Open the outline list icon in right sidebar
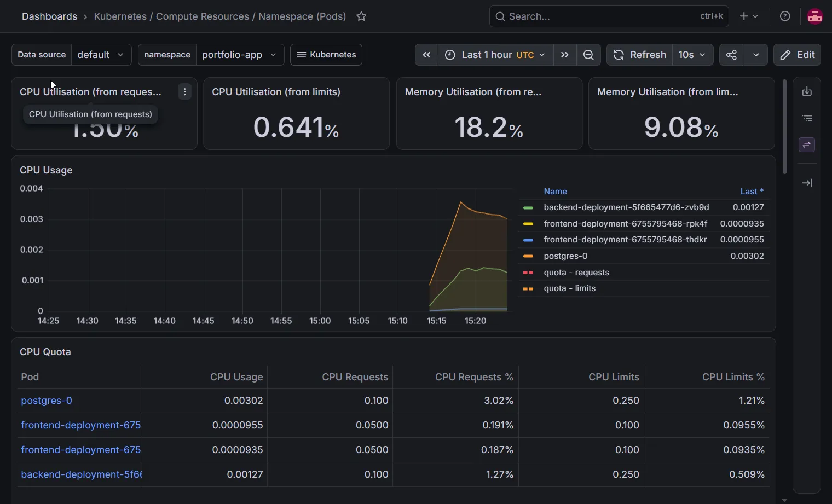The image size is (832, 504). pos(807,118)
